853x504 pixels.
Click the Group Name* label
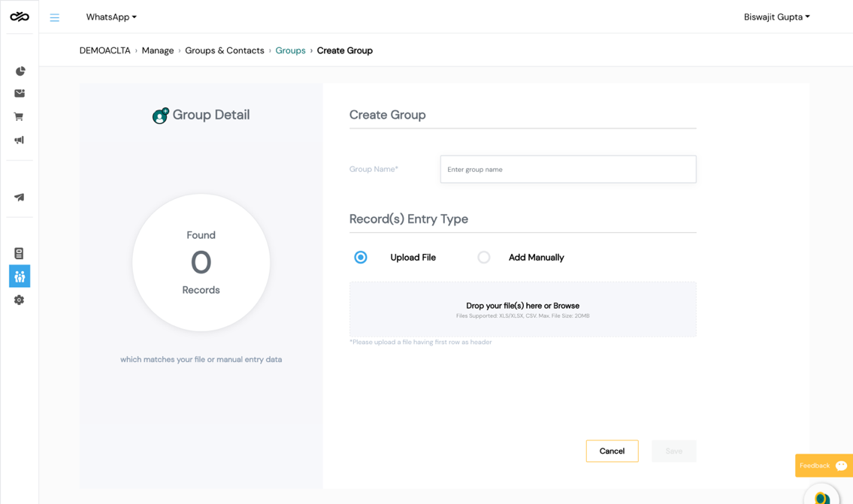pos(374,169)
